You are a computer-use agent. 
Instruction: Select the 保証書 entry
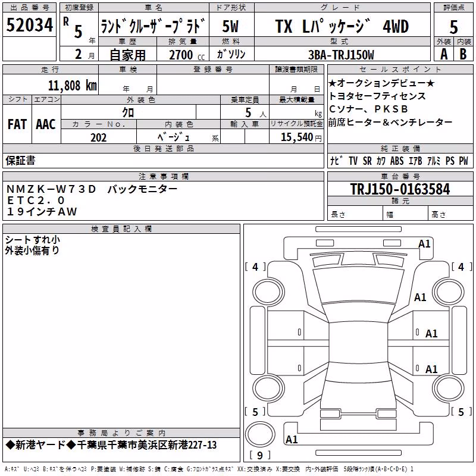click(20, 161)
